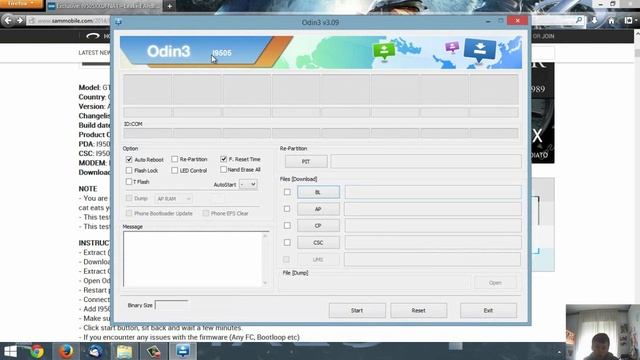This screenshot has width=640, height=360.
Task: Open a new Firefox tab with plus
Action: (169, 6)
